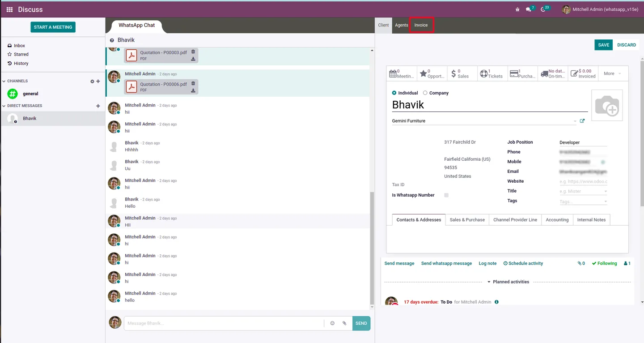This screenshot has height=343, width=644.
Task: Download Quotation - P00003.pdf attachment
Action: pos(193,59)
